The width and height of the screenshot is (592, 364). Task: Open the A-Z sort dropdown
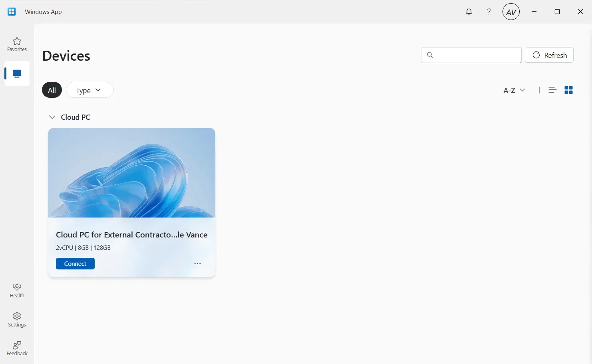tap(514, 90)
